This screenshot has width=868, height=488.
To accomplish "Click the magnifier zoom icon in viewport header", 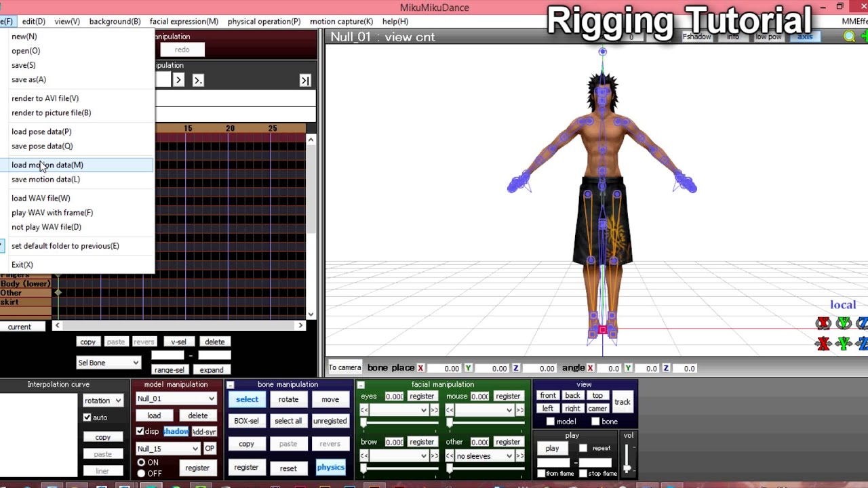I will [849, 37].
